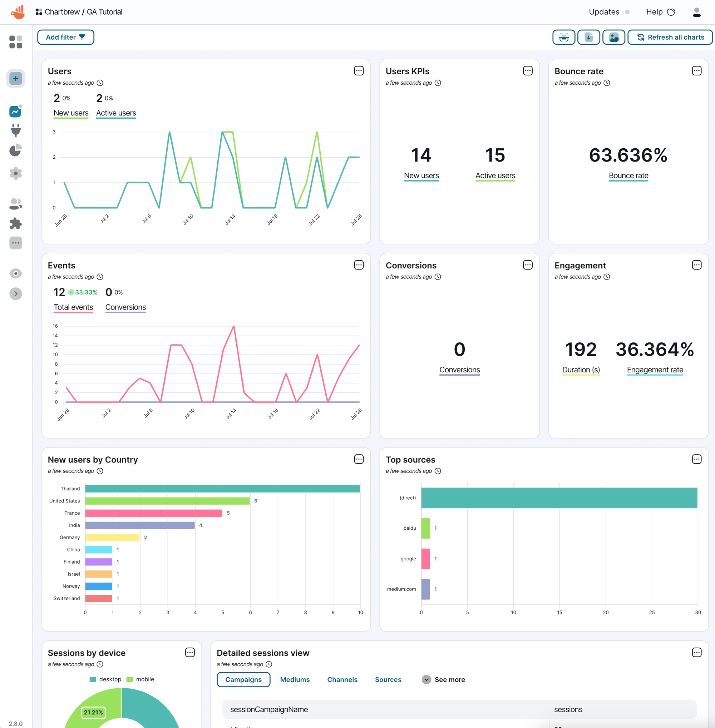
Task: Switch to the Mediums tab
Action: [295, 679]
